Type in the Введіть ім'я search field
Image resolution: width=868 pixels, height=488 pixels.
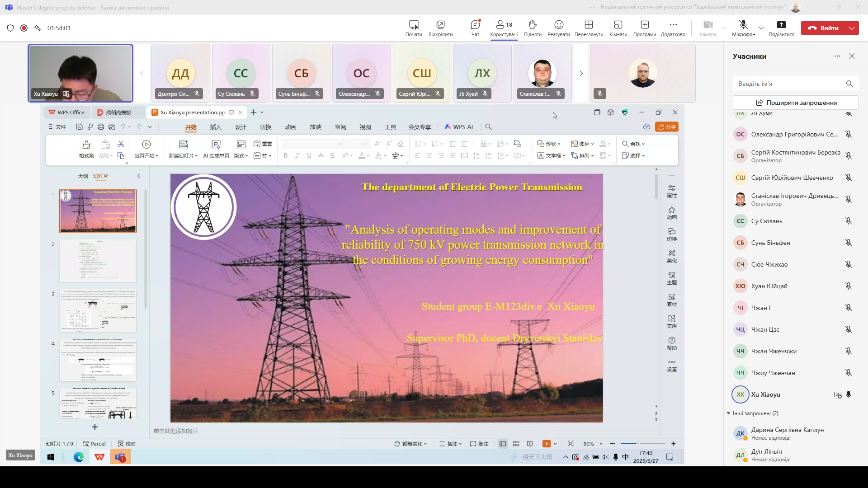pyautogui.click(x=789, y=84)
